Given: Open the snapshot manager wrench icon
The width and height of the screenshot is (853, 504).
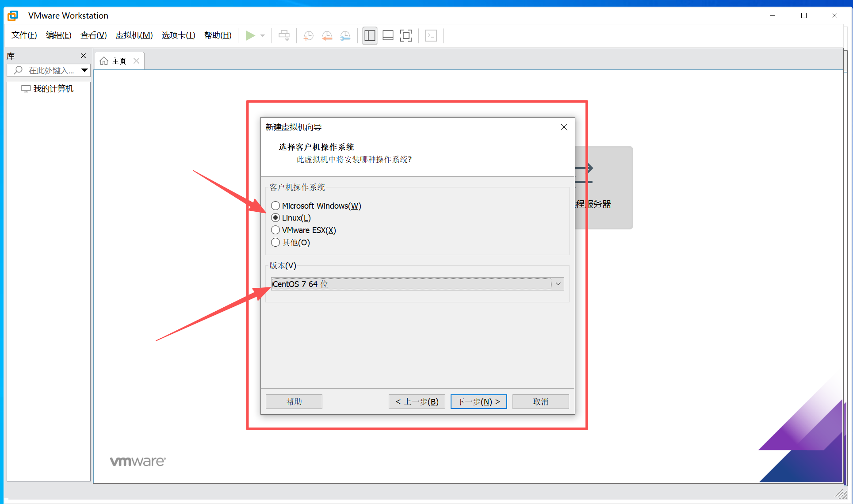Looking at the screenshot, I should (x=345, y=35).
